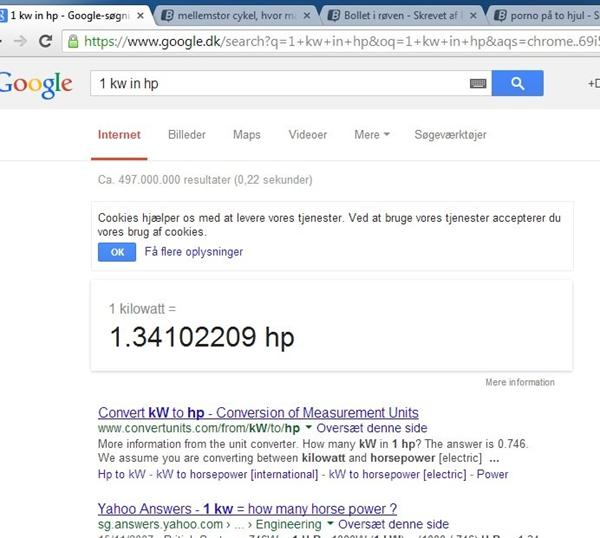Go forward with the forward arrow
The height and width of the screenshot is (538, 600).
20,41
